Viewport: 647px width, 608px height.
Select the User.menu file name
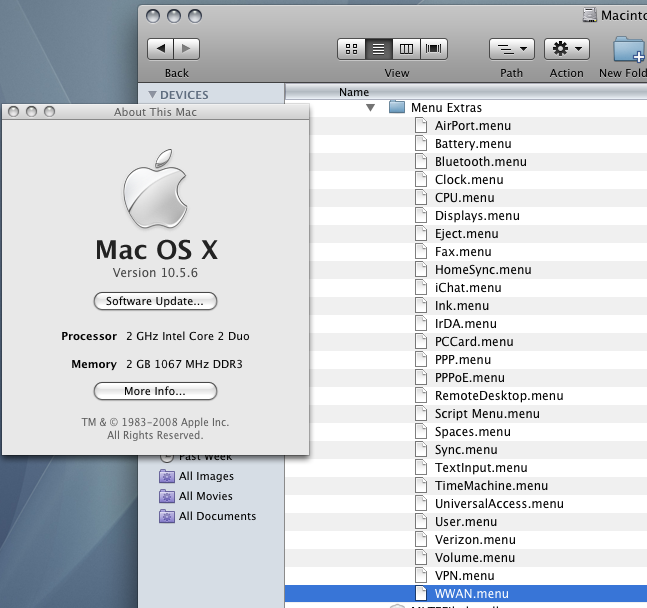[x=466, y=522]
